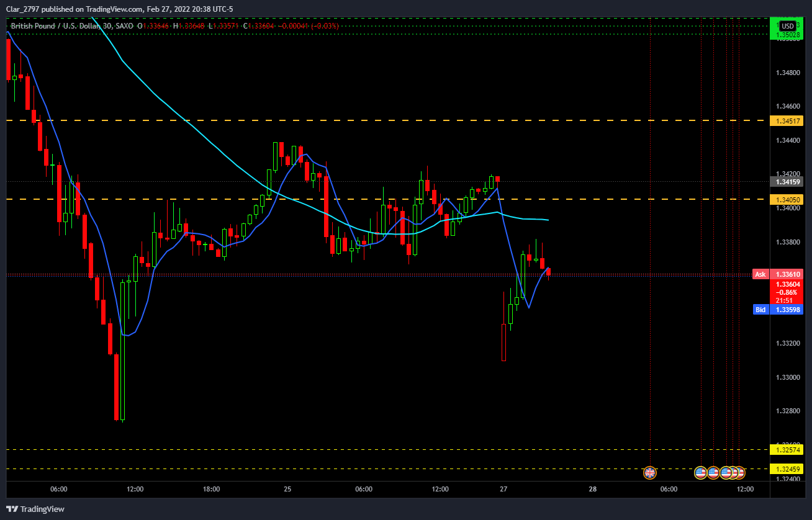Click the Bid price 1.33598

point(787,309)
